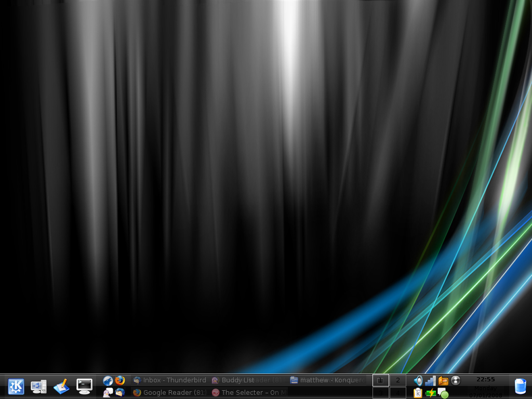Open the network signal bars tray icon
This screenshot has width=532, height=399.
click(431, 381)
